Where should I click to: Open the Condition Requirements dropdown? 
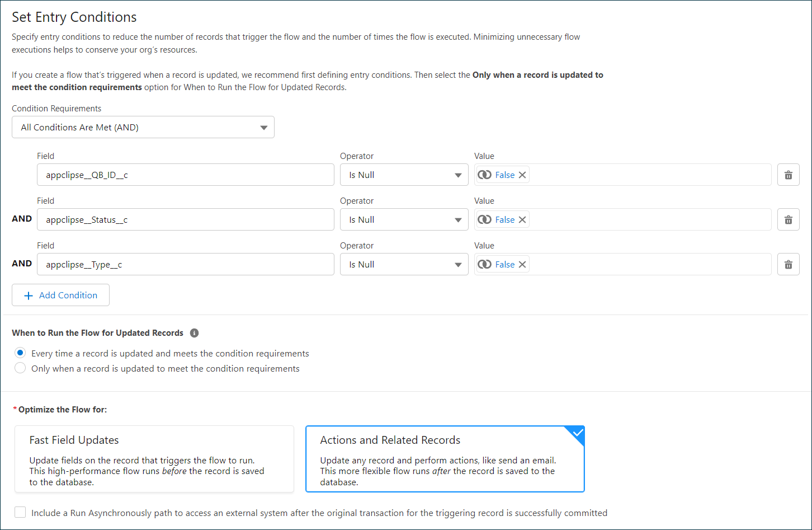(143, 127)
